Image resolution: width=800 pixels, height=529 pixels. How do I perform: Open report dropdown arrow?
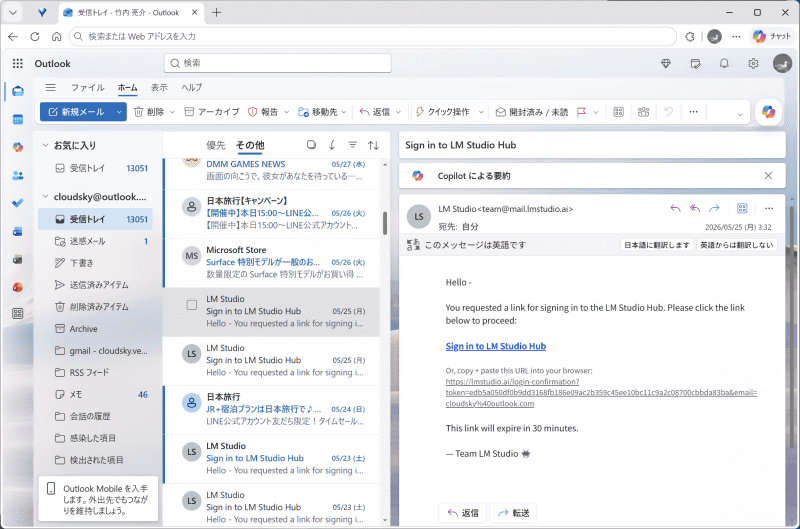286,112
